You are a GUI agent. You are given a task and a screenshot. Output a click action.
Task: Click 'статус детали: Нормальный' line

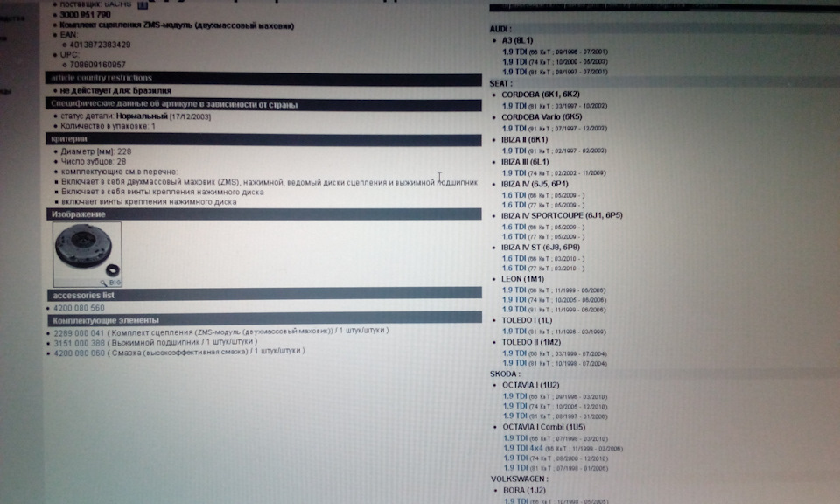136,116
